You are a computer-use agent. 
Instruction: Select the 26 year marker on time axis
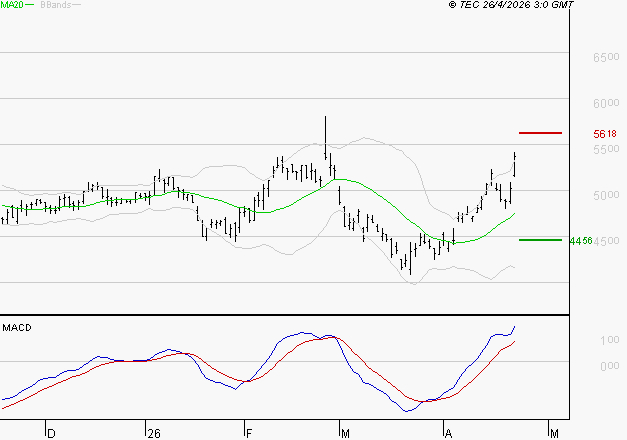tap(153, 433)
